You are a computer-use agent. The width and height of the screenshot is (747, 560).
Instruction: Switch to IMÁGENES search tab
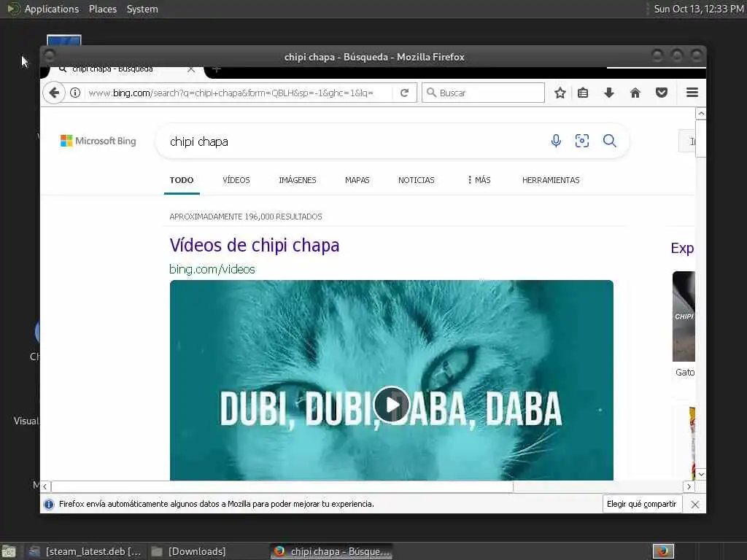click(x=298, y=180)
